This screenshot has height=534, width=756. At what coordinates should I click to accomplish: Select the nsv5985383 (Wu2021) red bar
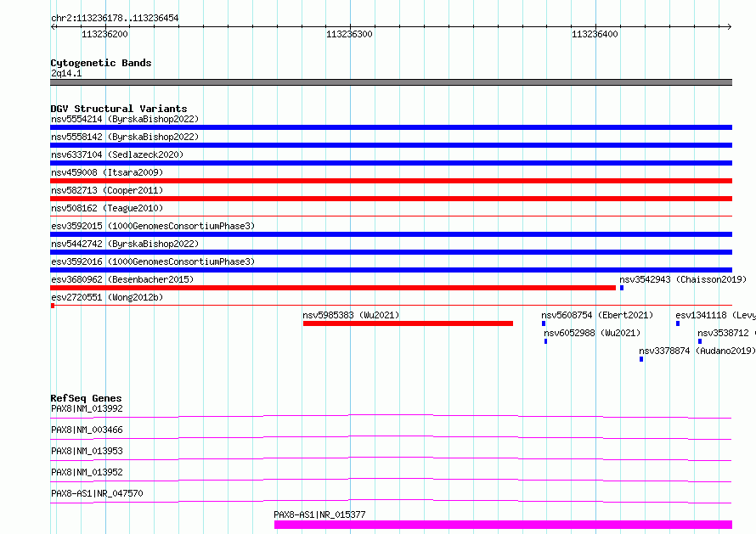click(x=408, y=323)
